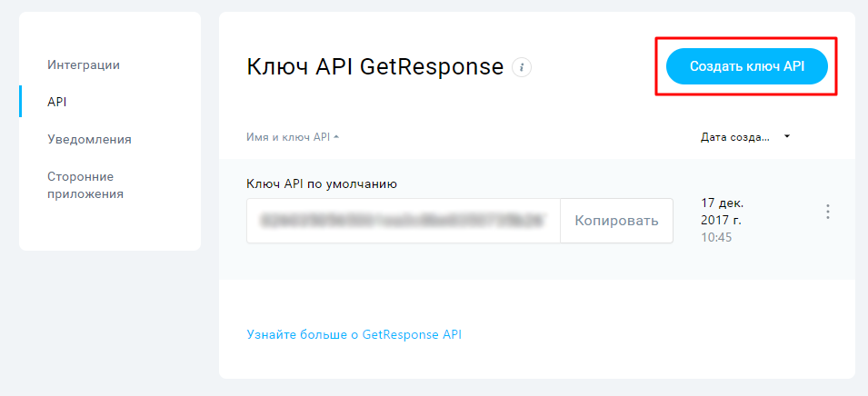Click the Ключ API GetResponse heading
This screenshot has height=396, width=868.
click(x=375, y=67)
